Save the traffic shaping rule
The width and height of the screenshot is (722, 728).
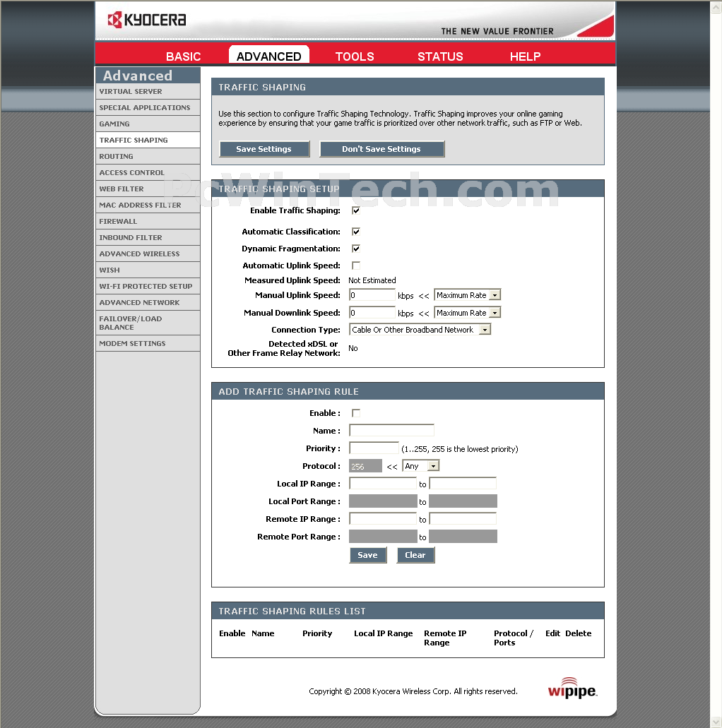coord(367,555)
